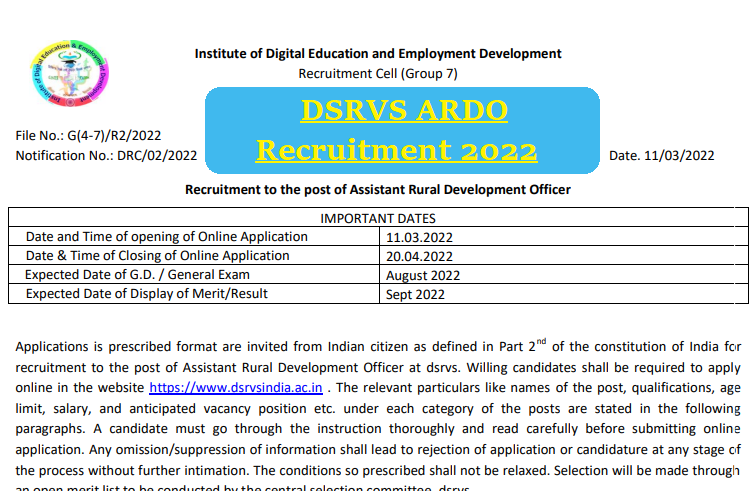Click the line starting 'application. Any omission/suppression'
752x491 pixels.
pyautogui.click(x=378, y=450)
